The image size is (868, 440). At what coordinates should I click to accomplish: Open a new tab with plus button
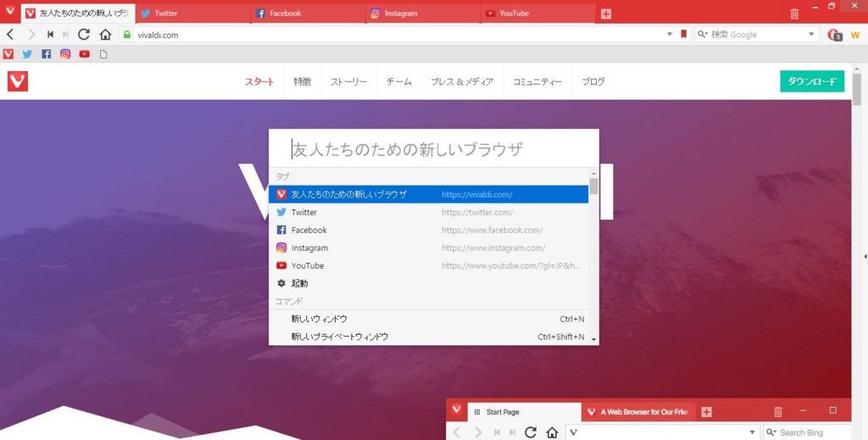[606, 14]
